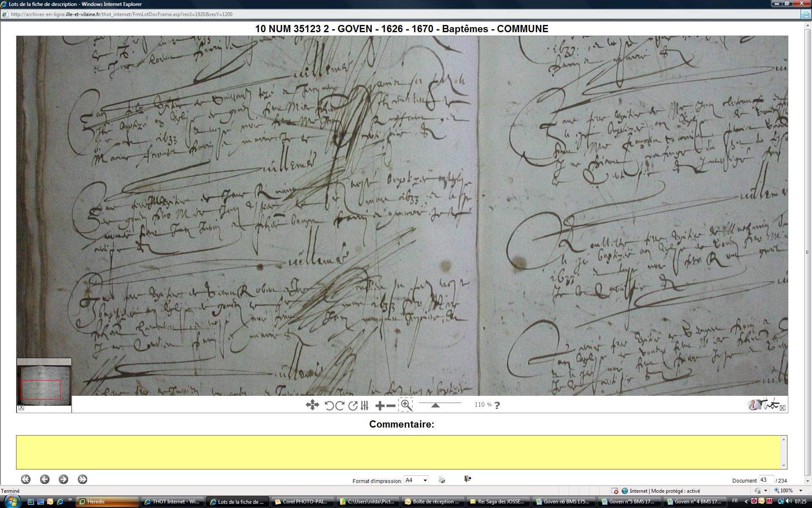Select the pan/move image tool
This screenshot has width=812, height=508.
(312, 405)
